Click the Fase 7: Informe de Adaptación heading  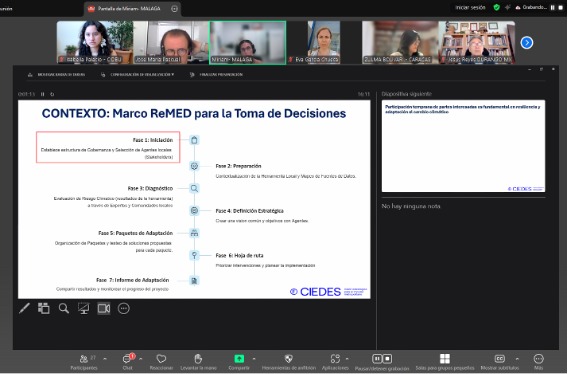pos(133,280)
